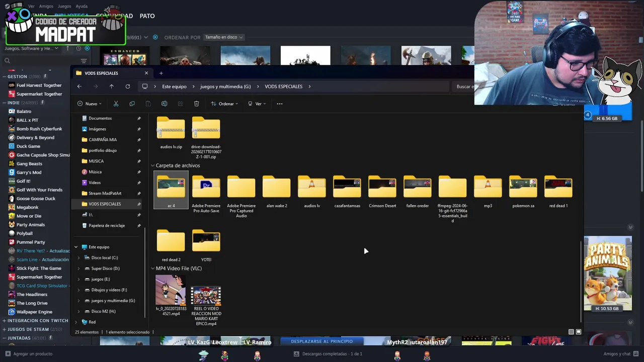644x362 pixels.
Task: Go back with the Explorer back arrow
Action: (79, 86)
